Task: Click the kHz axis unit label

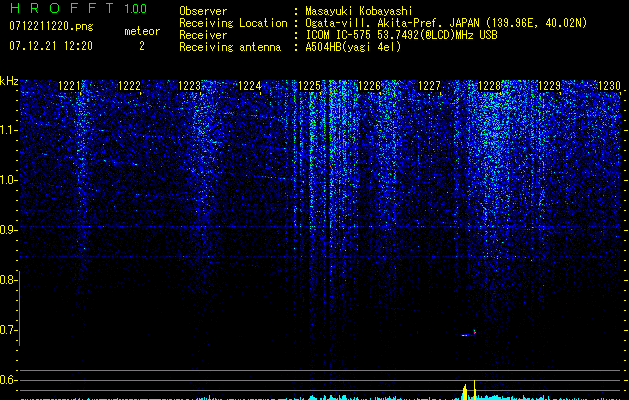Action: tap(9, 81)
